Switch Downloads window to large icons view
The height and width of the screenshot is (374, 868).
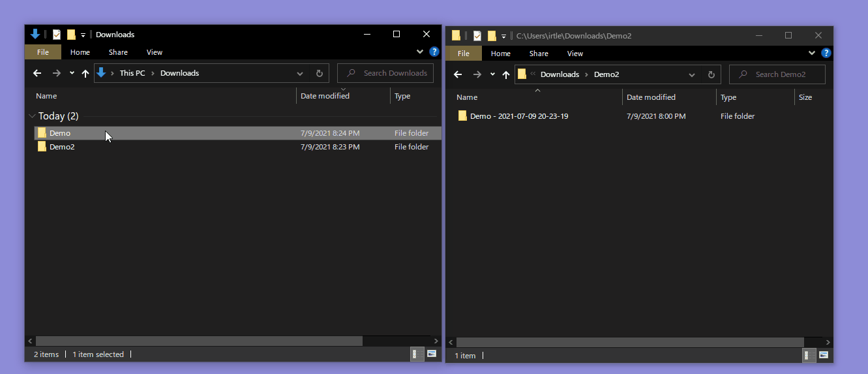pos(431,354)
